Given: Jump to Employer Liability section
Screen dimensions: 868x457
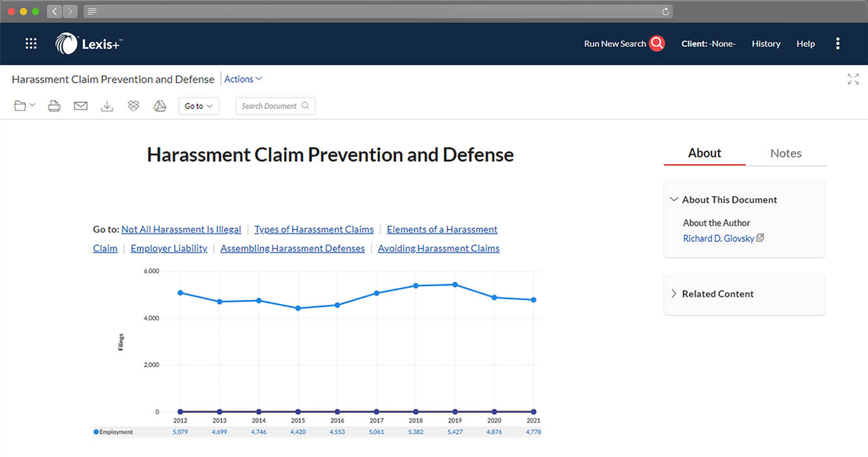Looking at the screenshot, I should [169, 248].
